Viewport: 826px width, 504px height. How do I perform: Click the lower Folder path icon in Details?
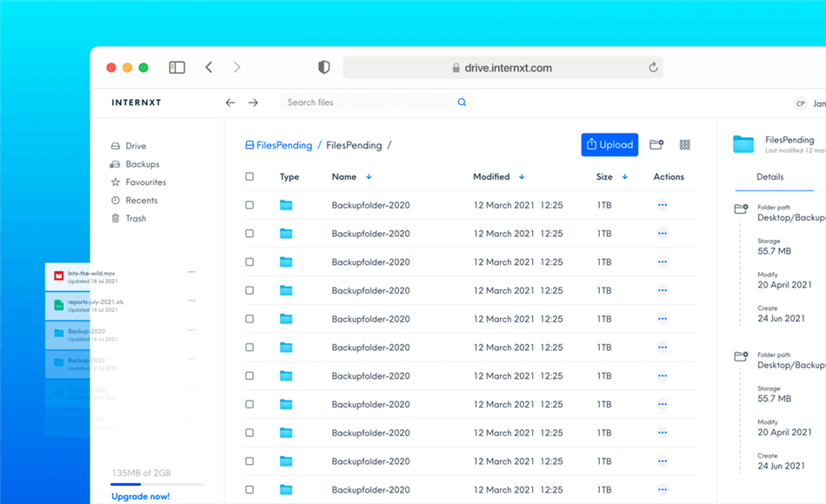741,356
